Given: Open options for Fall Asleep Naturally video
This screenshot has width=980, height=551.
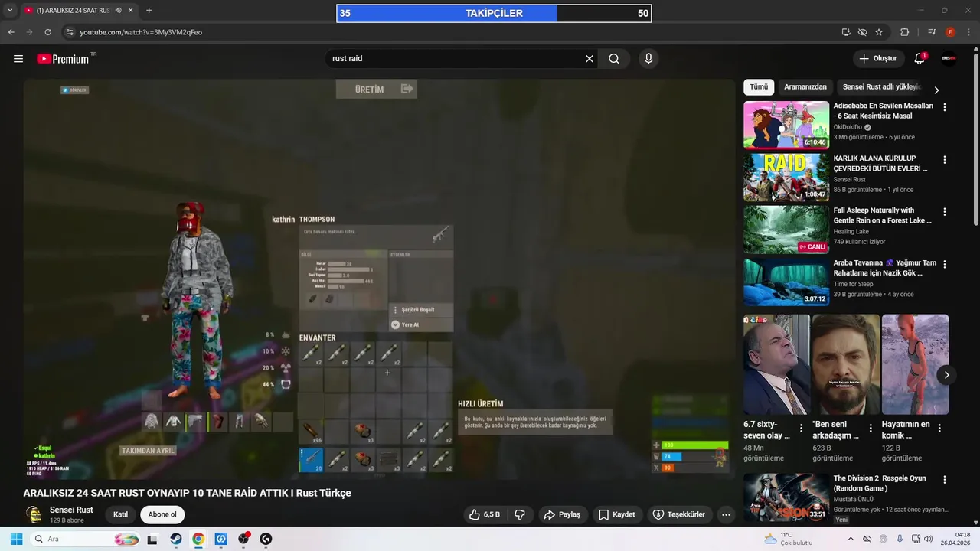Looking at the screenshot, I should click(944, 212).
